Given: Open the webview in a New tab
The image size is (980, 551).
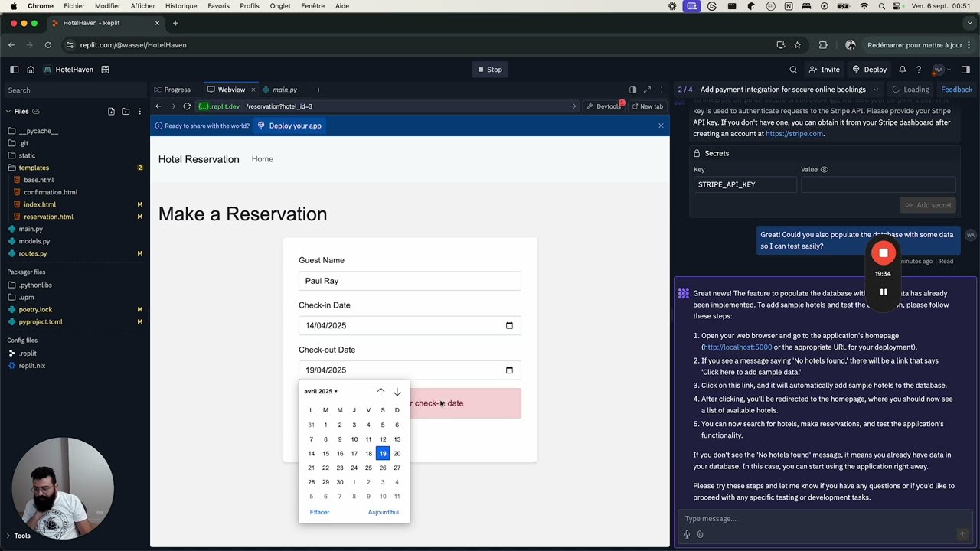Looking at the screenshot, I should [648, 106].
